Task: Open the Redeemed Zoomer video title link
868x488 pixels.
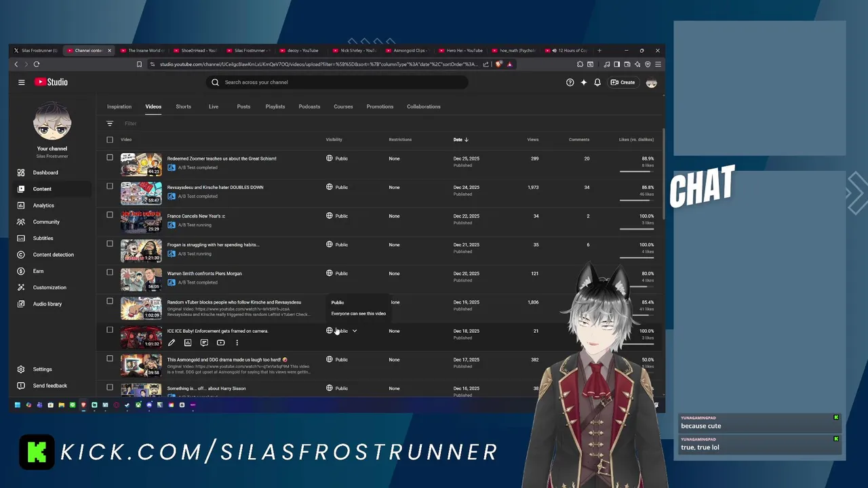Action: tap(222, 159)
